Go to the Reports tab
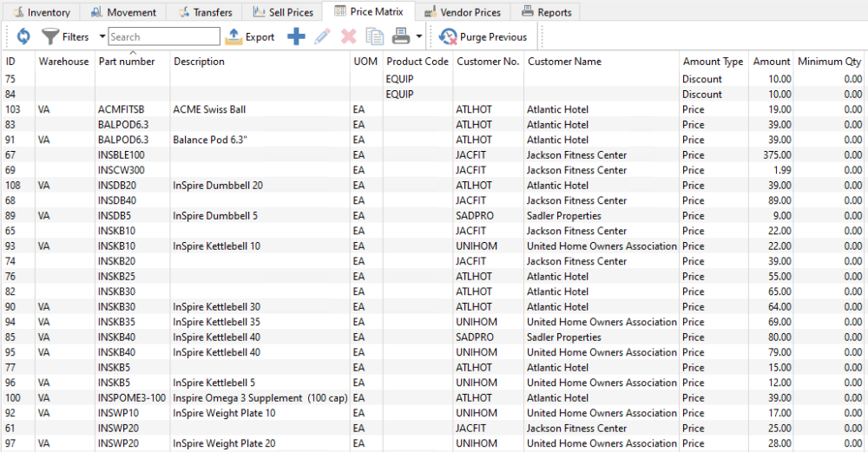 tap(546, 12)
